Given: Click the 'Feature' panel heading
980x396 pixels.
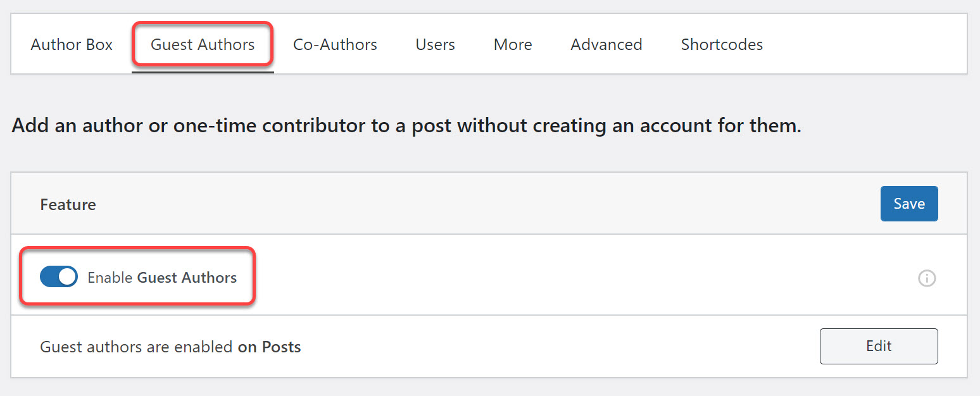Looking at the screenshot, I should coord(68,205).
